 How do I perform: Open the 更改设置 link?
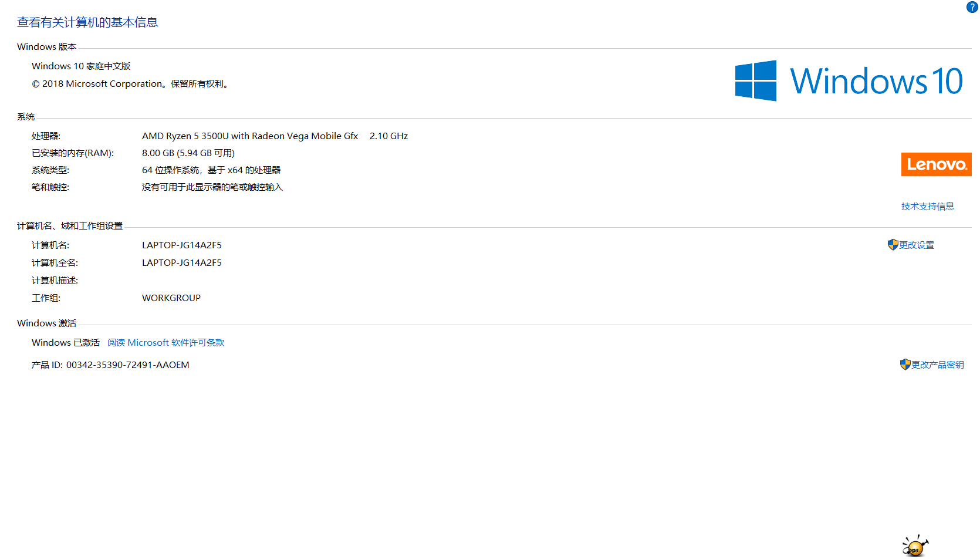[x=917, y=245]
